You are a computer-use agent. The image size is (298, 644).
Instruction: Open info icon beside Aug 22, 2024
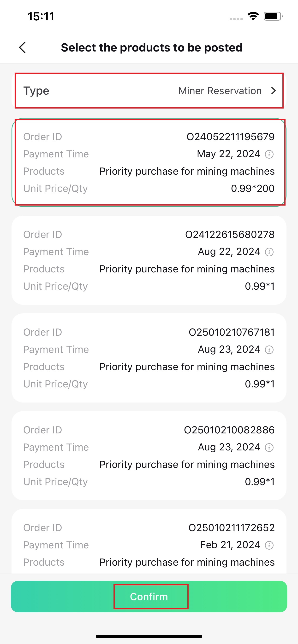pyautogui.click(x=269, y=252)
